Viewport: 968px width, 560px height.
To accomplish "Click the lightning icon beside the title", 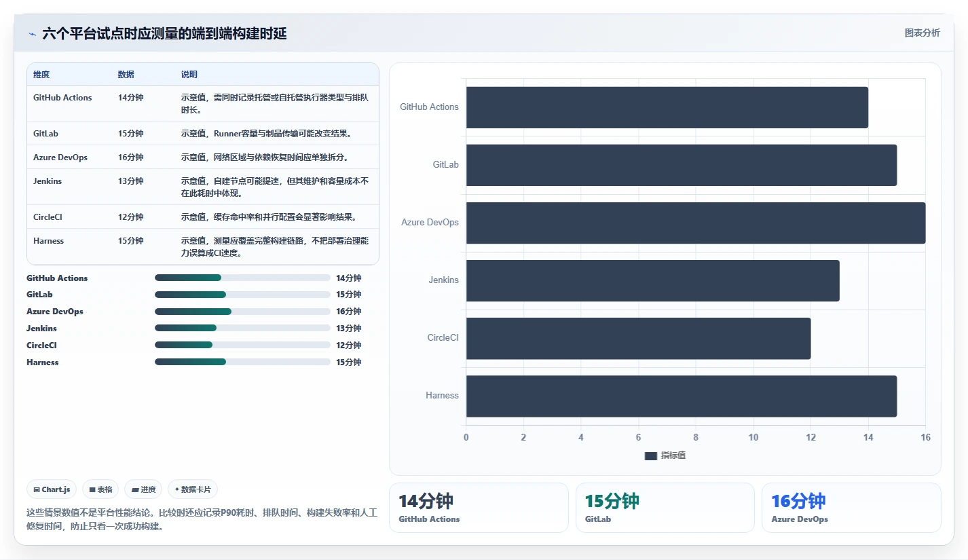I will [x=32, y=34].
